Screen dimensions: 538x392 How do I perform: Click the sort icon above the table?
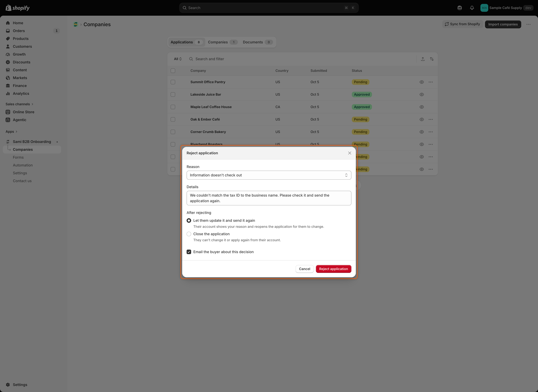click(x=432, y=59)
